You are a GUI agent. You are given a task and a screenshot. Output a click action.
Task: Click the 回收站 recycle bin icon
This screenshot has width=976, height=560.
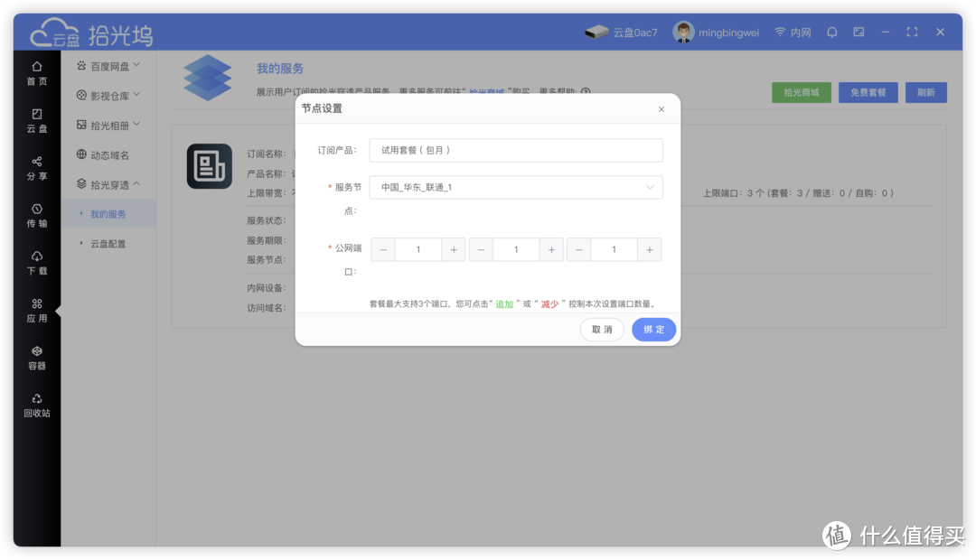36,404
